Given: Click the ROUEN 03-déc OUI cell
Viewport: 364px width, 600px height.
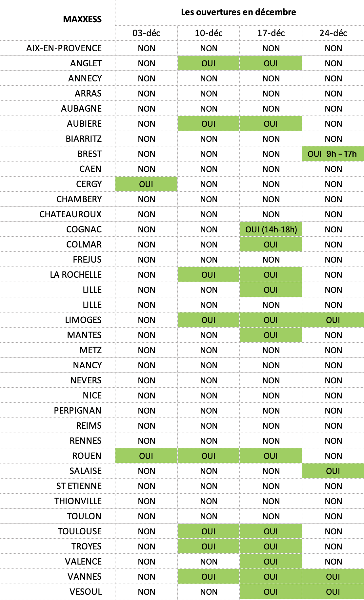Looking at the screenshot, I should tap(146, 456).
